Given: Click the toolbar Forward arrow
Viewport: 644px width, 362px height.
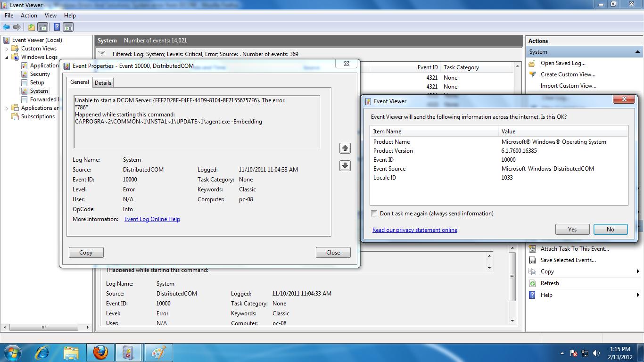Looking at the screenshot, I should (17, 27).
